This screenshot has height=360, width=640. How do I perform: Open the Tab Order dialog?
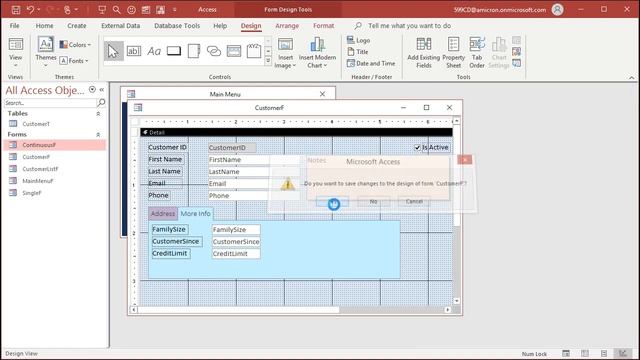coord(477,53)
